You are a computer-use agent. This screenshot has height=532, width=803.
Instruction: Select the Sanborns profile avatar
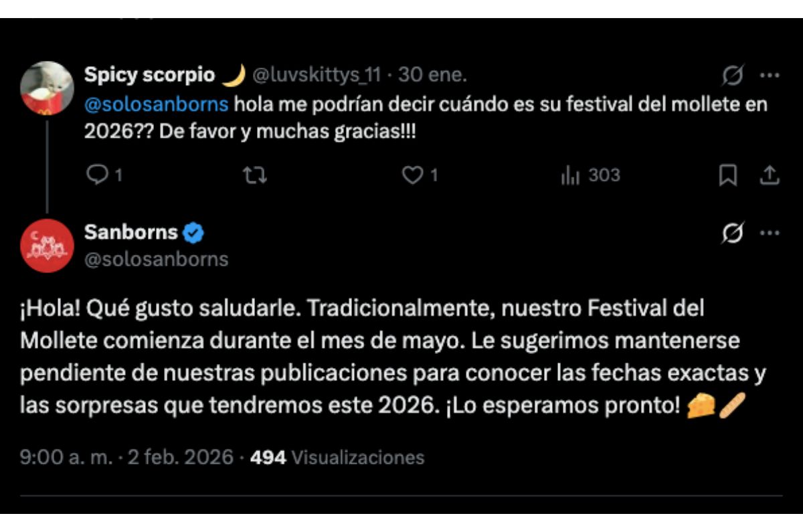(47, 244)
